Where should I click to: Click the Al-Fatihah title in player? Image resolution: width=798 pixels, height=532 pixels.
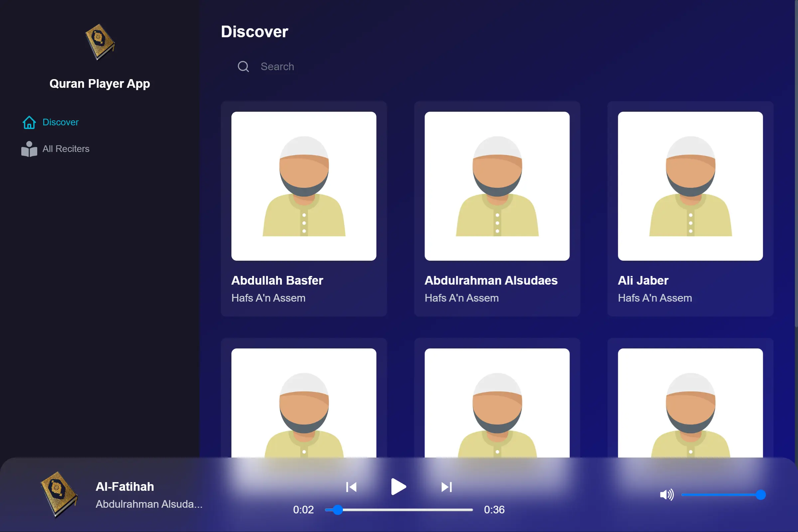(125, 486)
